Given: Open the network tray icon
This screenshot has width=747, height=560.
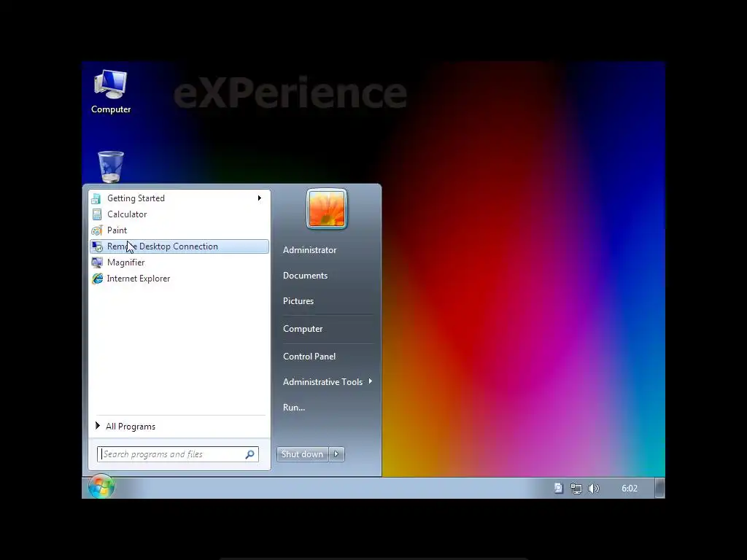Looking at the screenshot, I should [x=576, y=489].
